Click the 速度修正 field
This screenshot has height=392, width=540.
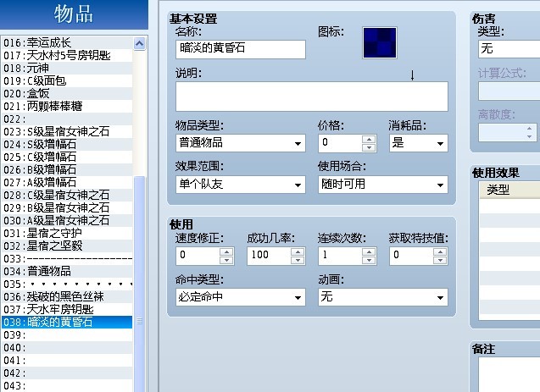pyautogui.click(x=198, y=256)
